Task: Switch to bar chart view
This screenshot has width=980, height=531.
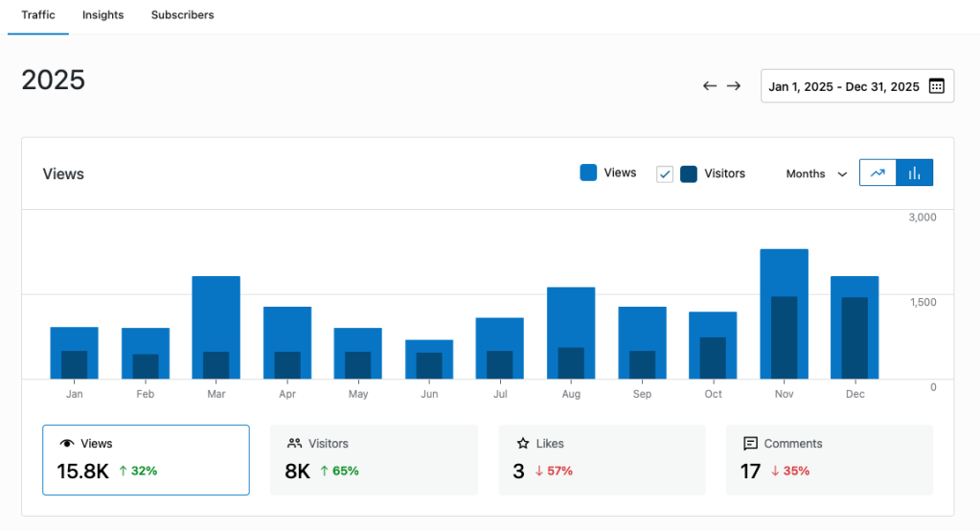Action: tap(914, 173)
